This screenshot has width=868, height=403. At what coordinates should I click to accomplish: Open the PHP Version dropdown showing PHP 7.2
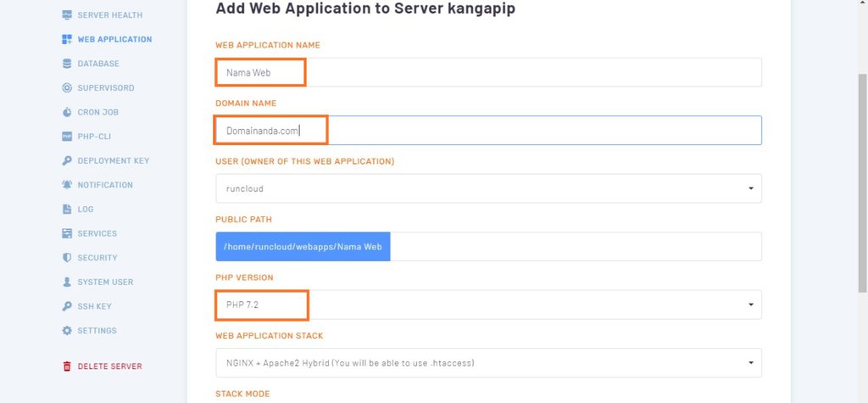(x=488, y=305)
